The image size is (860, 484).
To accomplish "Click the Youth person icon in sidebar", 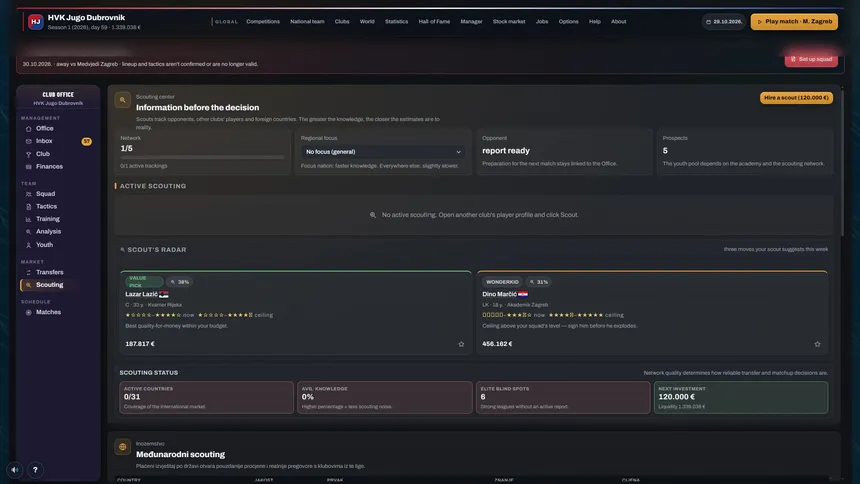I will tap(29, 245).
